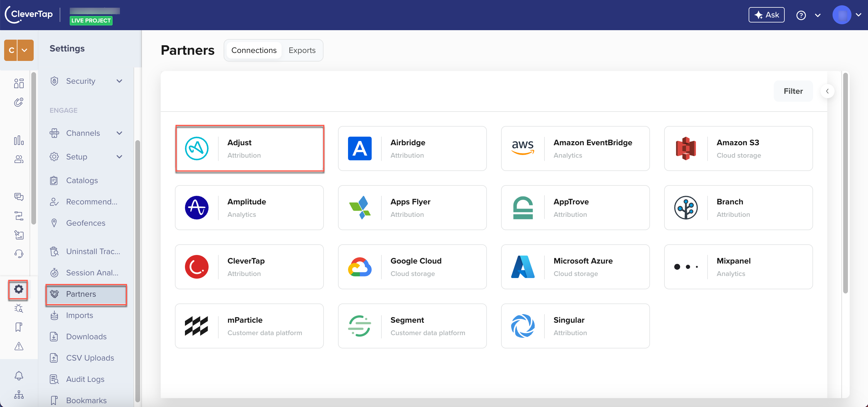
Task: Switch to the Connections tab
Action: tap(254, 50)
